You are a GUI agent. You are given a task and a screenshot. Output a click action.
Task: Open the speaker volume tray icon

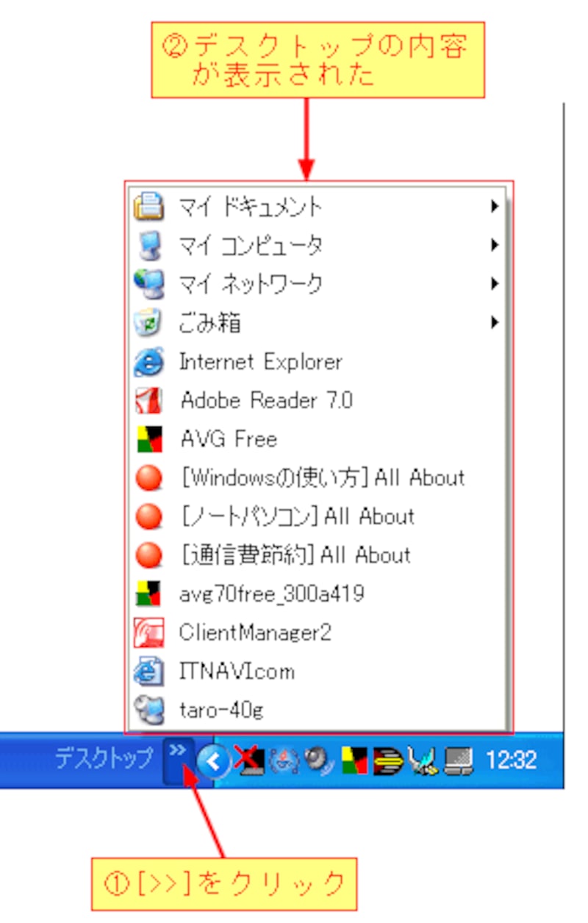pos(320,760)
